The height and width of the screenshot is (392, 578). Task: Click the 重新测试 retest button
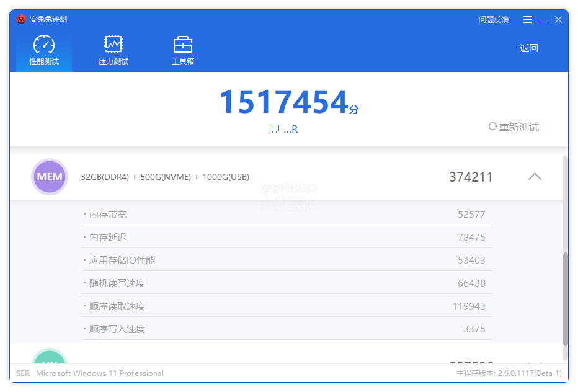point(514,127)
